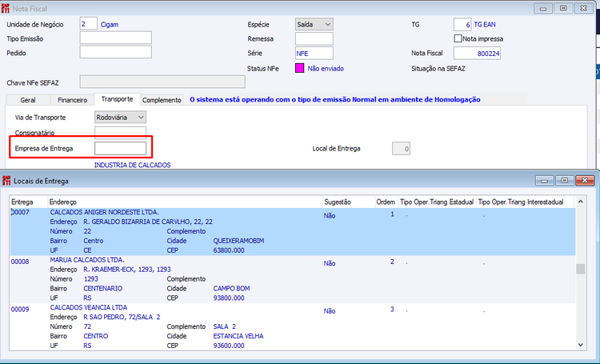600x364 pixels.
Task: Click the scroll down arrow in delivery list
Action: [x=581, y=345]
